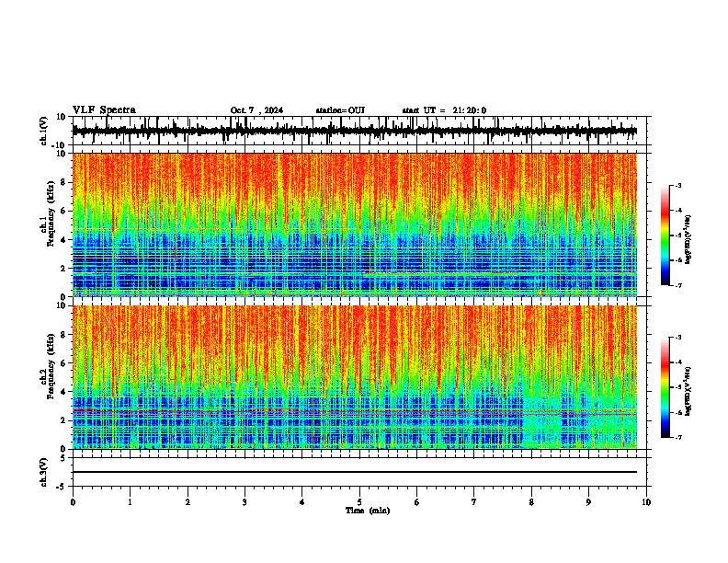Screen dimensions: 728x563
Task: Click the "-7" label on ch.1 color bar
Action: (677, 285)
